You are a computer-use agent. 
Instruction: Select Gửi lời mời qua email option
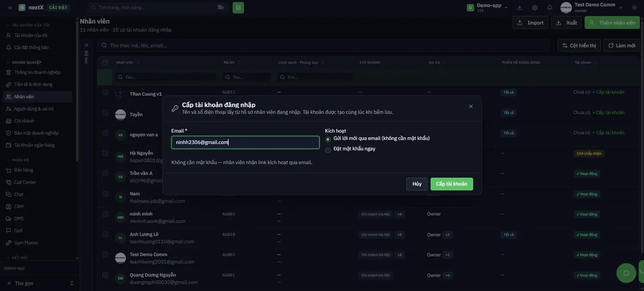pyautogui.click(x=328, y=139)
